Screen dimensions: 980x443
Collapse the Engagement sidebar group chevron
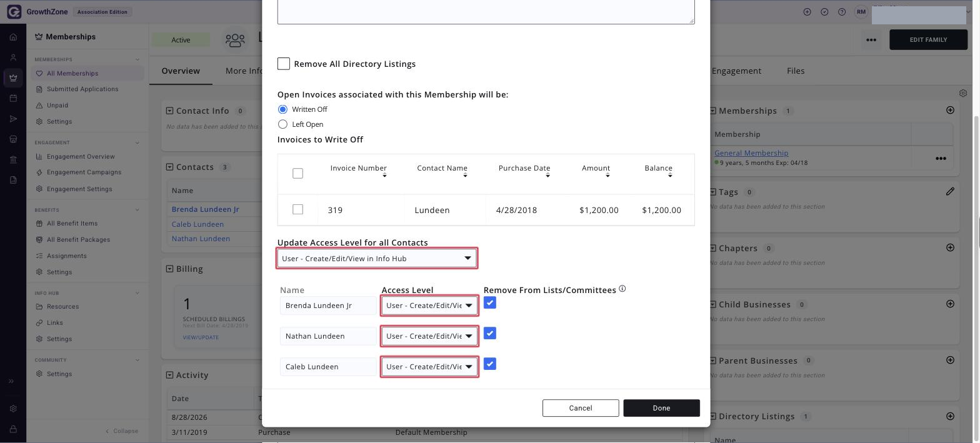point(137,143)
